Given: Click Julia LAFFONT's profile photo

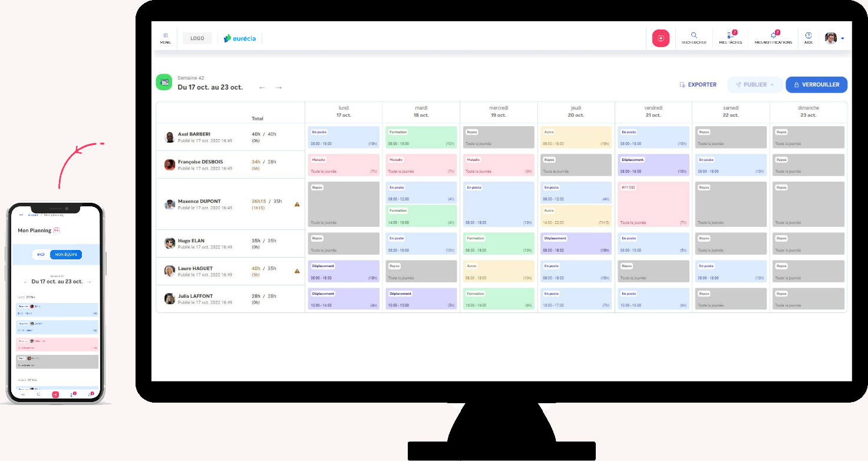Looking at the screenshot, I should tap(169, 299).
